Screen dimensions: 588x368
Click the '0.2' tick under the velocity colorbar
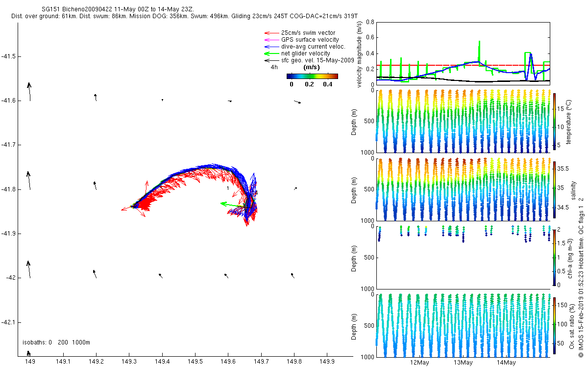point(309,84)
